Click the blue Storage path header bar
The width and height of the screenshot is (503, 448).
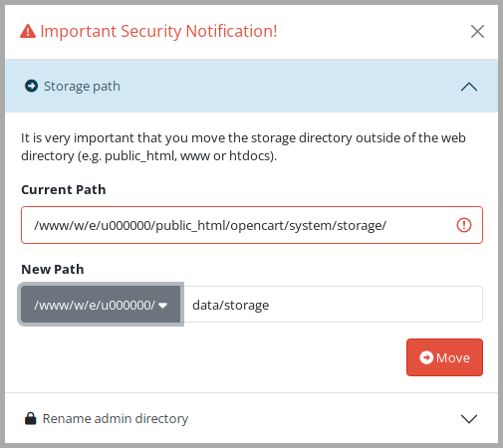click(251, 87)
